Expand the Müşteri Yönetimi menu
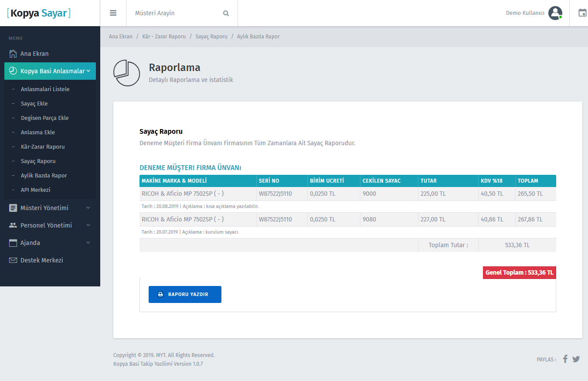The width and height of the screenshot is (588, 381). tap(50, 208)
